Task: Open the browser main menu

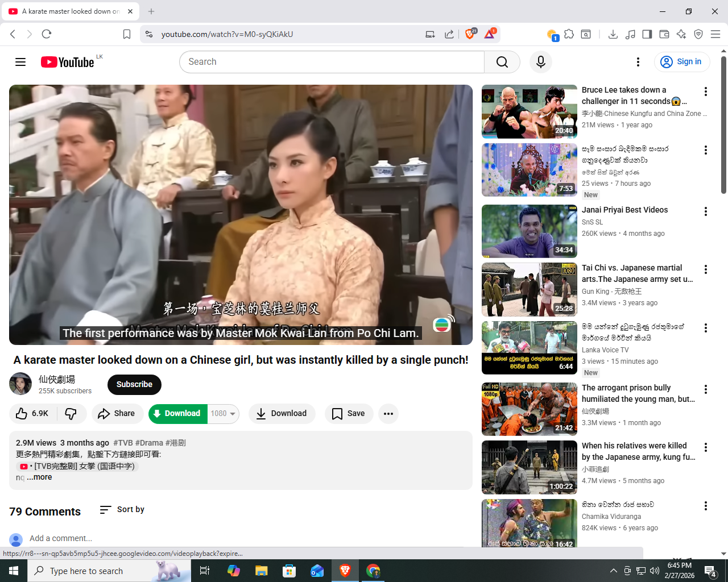Action: 715,34
